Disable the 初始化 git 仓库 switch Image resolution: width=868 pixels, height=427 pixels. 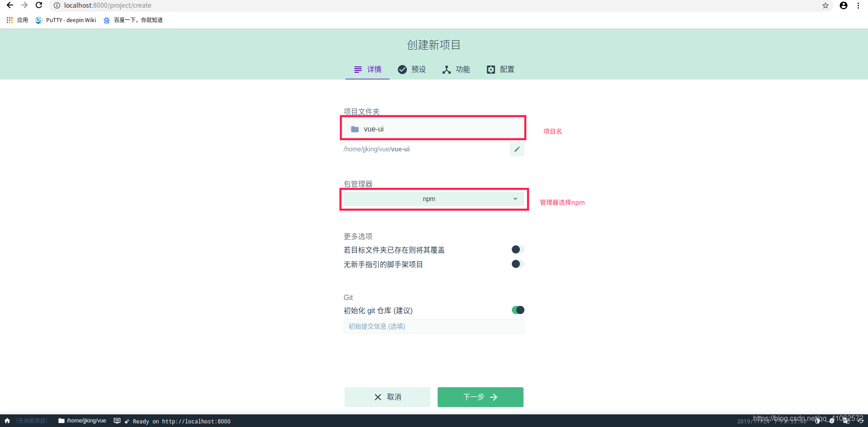pos(518,310)
